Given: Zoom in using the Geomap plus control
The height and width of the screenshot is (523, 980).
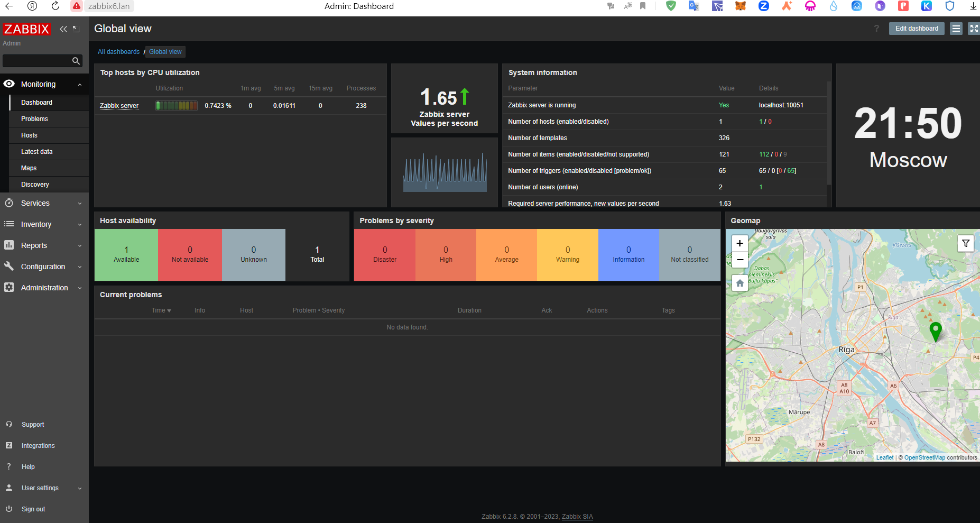Looking at the screenshot, I should [x=739, y=243].
